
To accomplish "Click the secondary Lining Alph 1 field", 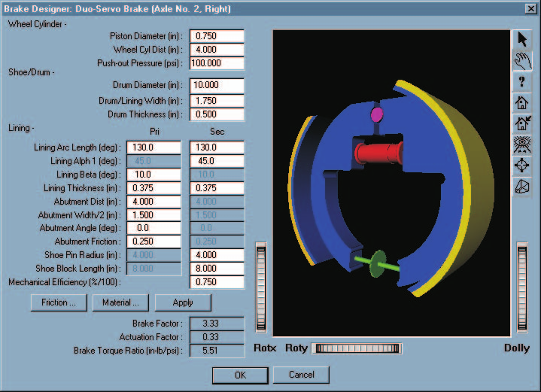I will (217, 161).
